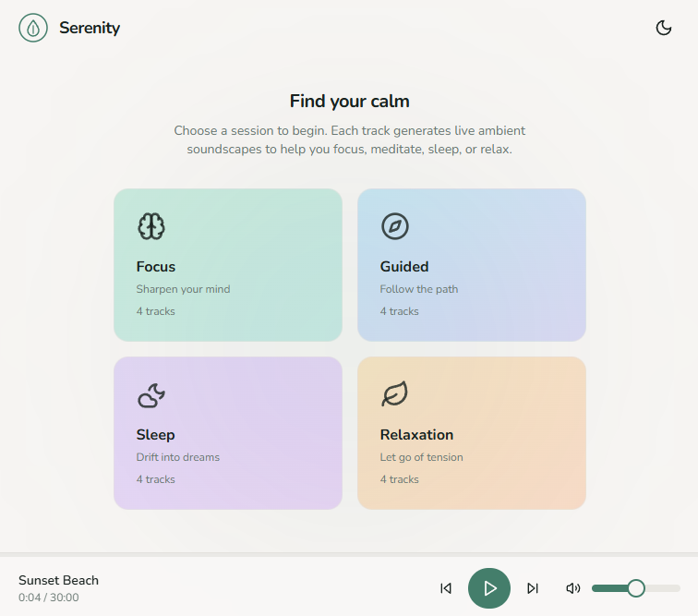Viewport: 698px width, 616px height.
Task: Click the 'Choose a session to begin' description
Action: [349, 139]
